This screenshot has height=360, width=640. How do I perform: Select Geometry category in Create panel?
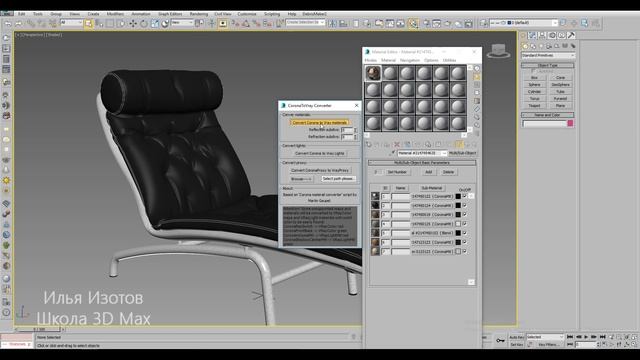(525, 46)
